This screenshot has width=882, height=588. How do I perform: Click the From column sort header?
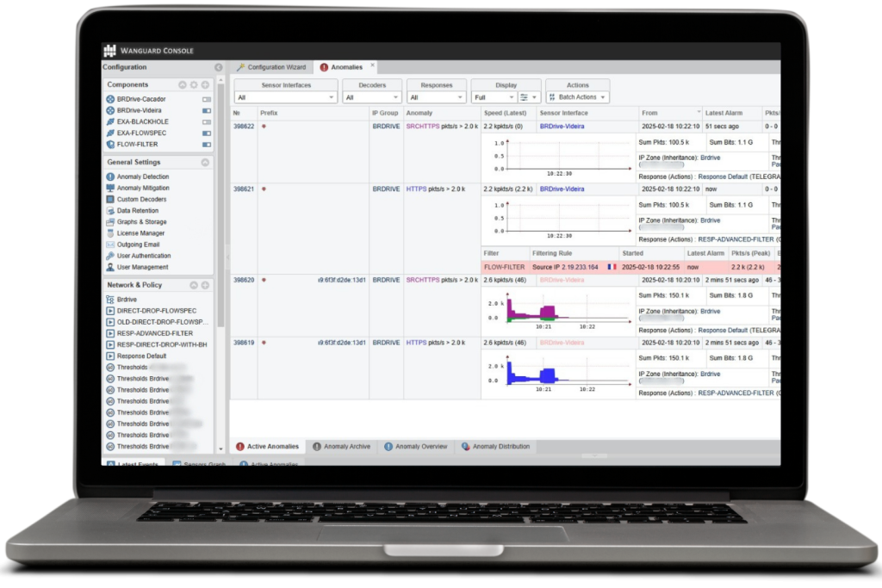(x=670, y=113)
